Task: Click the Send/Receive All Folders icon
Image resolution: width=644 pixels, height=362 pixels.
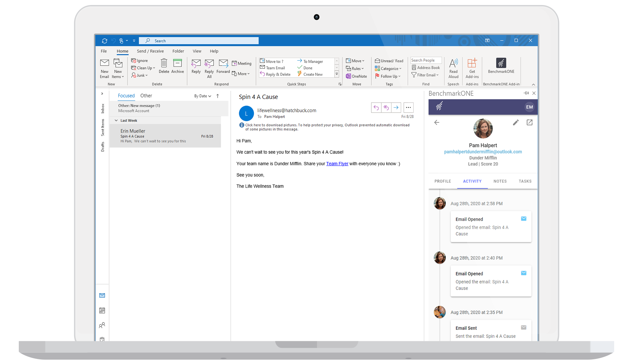Action: point(104,41)
